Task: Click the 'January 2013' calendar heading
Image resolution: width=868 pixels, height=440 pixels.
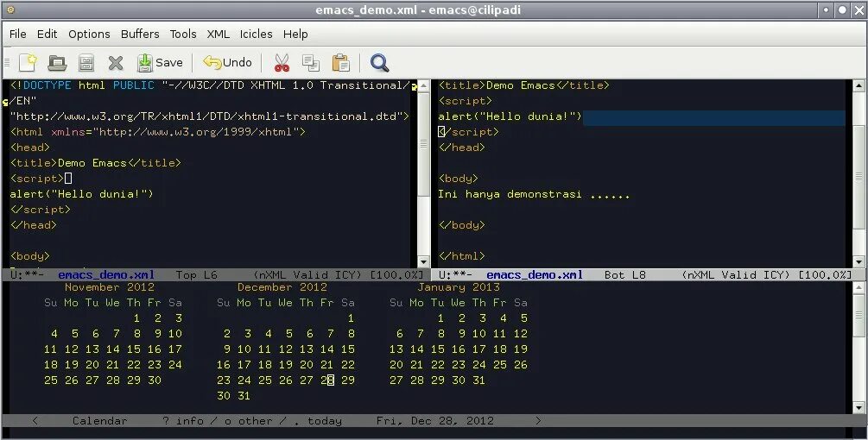Action: tap(459, 287)
